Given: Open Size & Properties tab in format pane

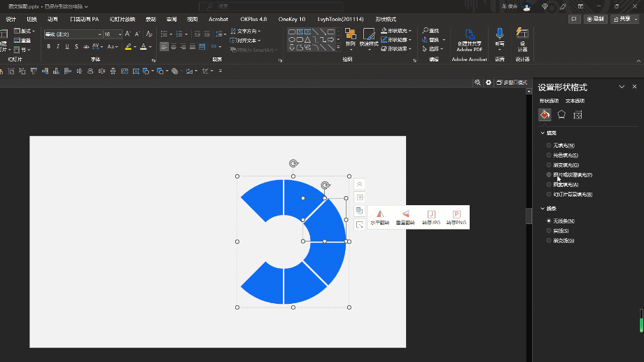Looking at the screenshot, I should pos(577,115).
